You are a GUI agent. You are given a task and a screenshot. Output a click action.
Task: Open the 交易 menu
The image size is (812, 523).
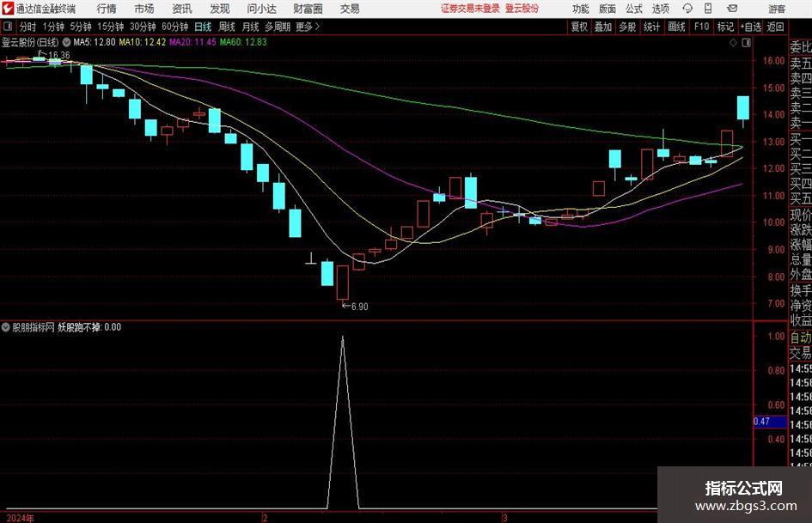350,9
